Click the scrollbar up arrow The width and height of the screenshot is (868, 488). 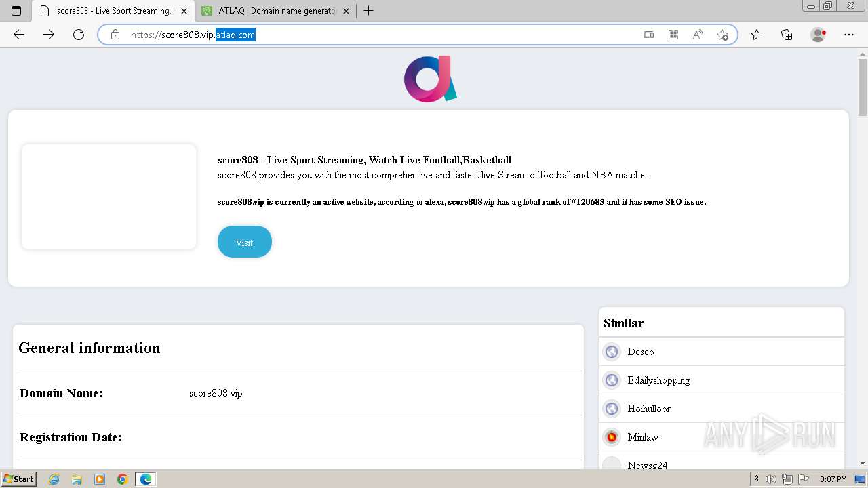point(863,54)
